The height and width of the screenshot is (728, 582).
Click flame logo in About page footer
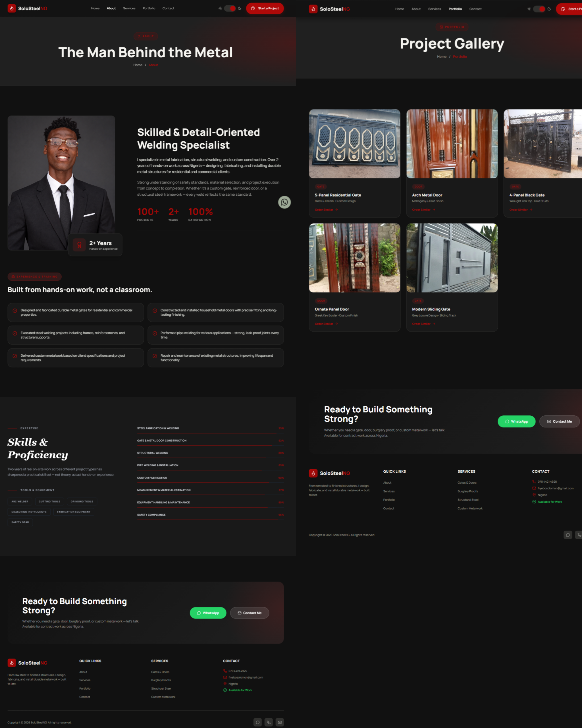pos(12,663)
